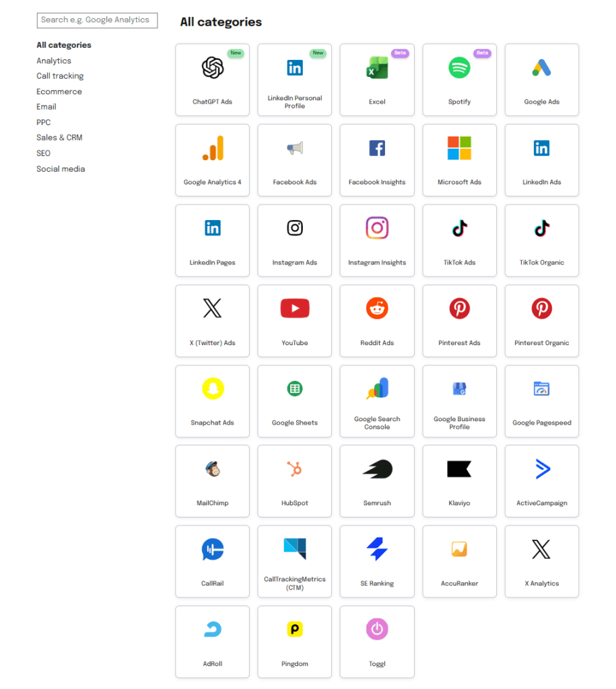Viewport: 616px width, 689px height.
Task: Choose the Google Business Profile icon
Action: coord(459,388)
